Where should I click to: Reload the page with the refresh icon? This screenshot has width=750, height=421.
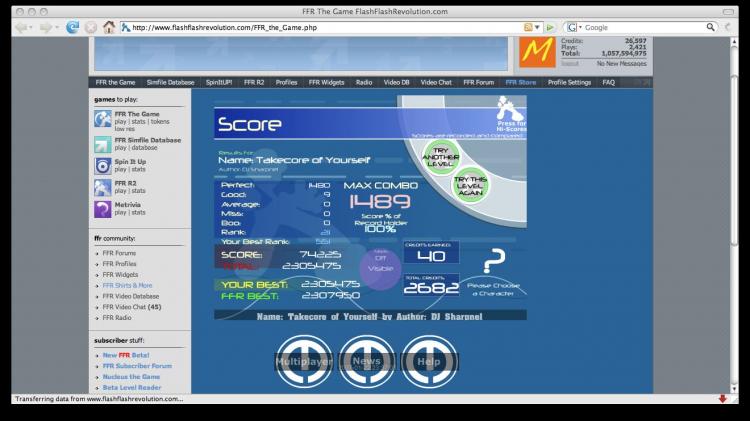(x=72, y=27)
